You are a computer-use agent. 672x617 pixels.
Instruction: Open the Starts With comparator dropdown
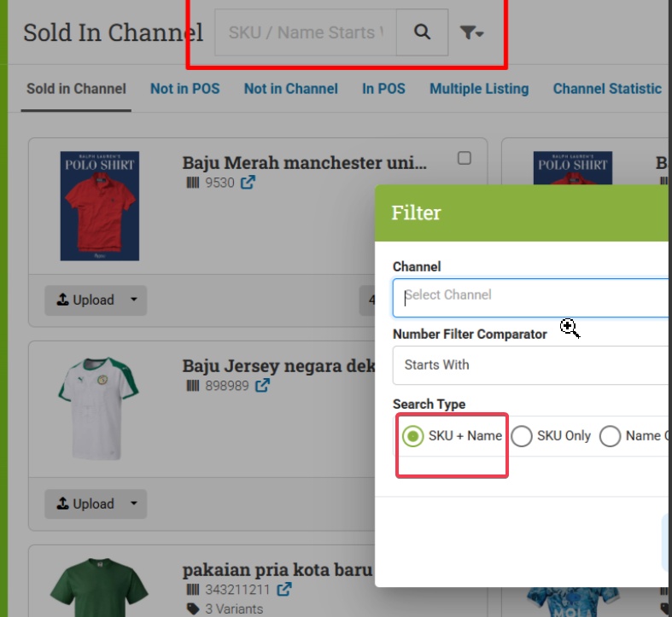click(x=529, y=365)
